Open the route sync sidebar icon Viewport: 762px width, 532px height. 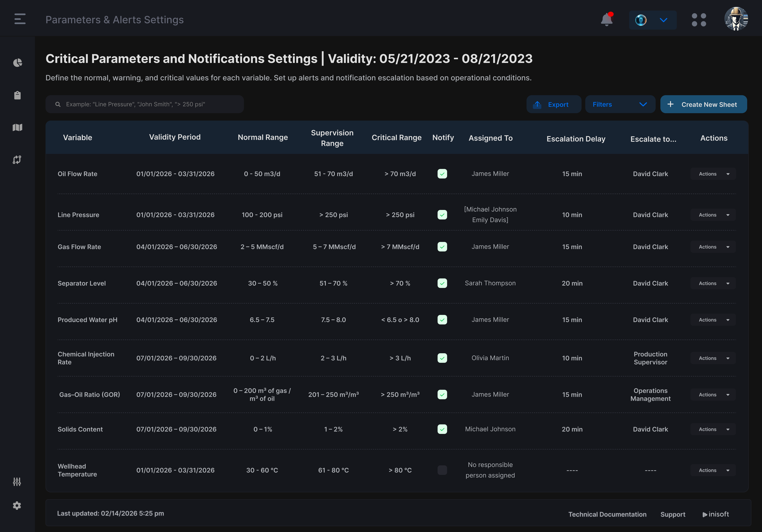point(17,160)
